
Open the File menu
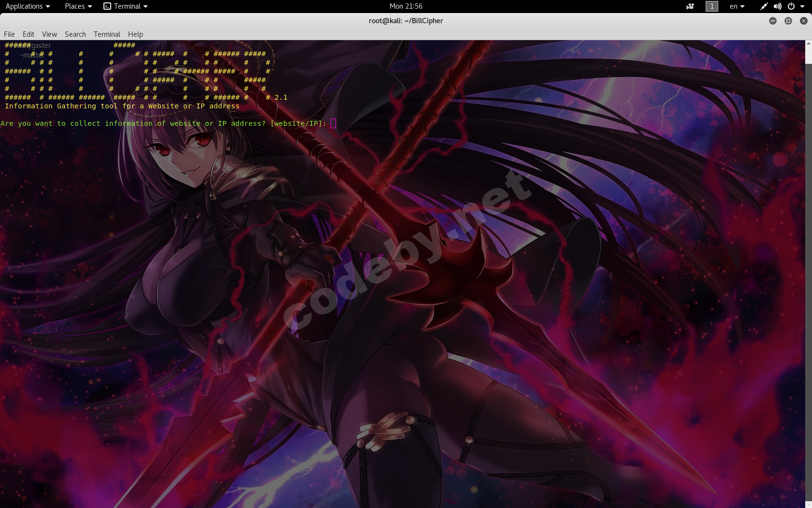(9, 34)
